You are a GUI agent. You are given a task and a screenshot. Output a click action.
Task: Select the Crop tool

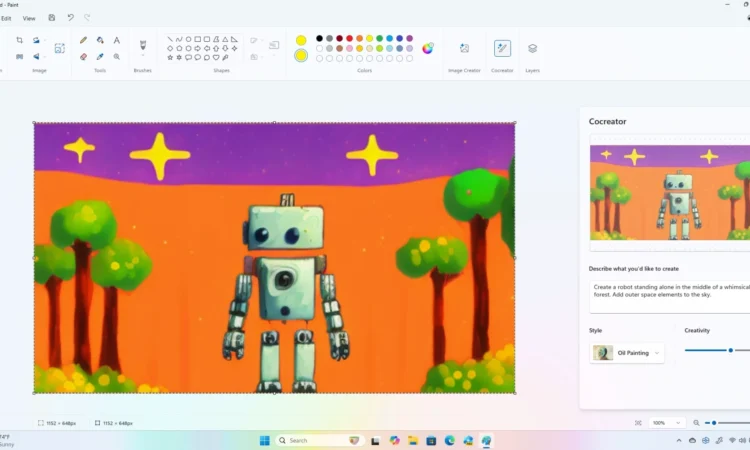coord(19,40)
